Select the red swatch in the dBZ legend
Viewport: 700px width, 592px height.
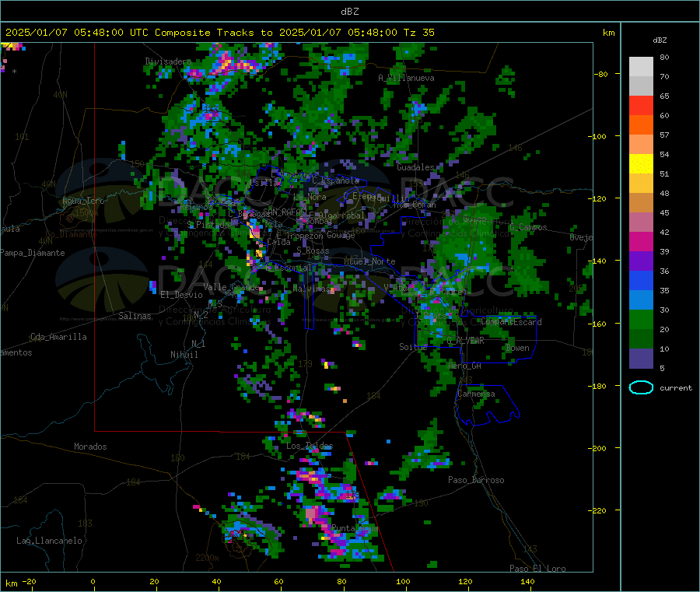coord(641,105)
